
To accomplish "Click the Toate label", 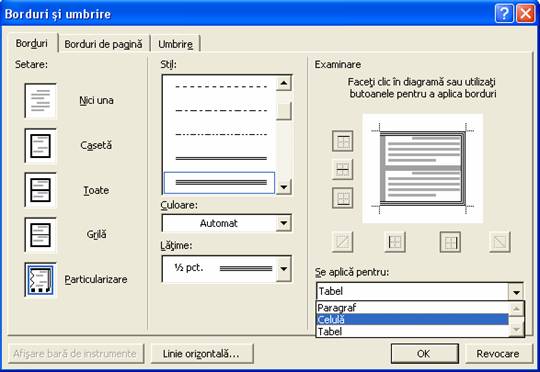I will pos(96,190).
